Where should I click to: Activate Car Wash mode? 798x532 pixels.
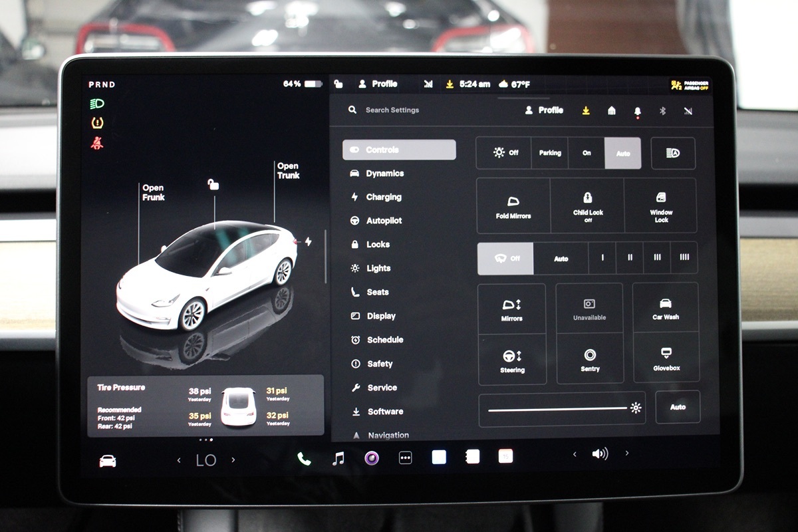pyautogui.click(x=665, y=309)
